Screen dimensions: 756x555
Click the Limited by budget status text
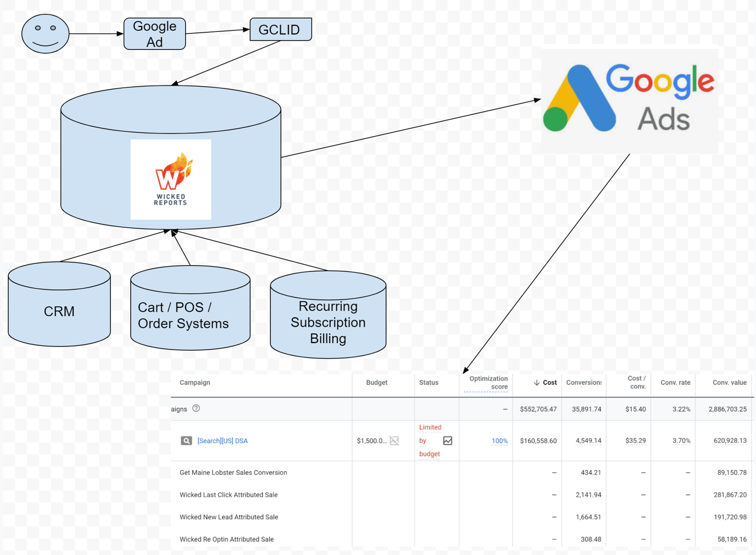[430, 440]
